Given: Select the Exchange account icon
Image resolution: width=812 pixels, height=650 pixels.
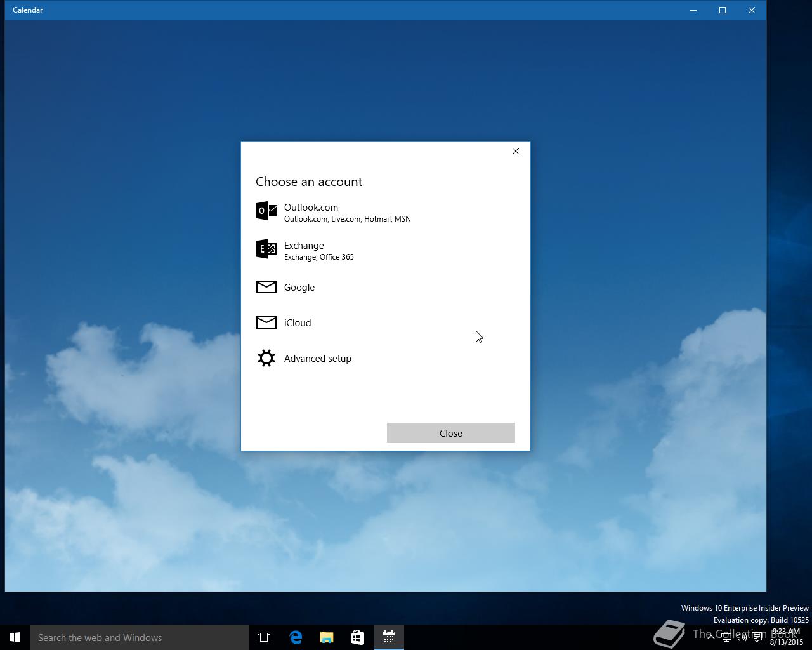Looking at the screenshot, I should 266,249.
